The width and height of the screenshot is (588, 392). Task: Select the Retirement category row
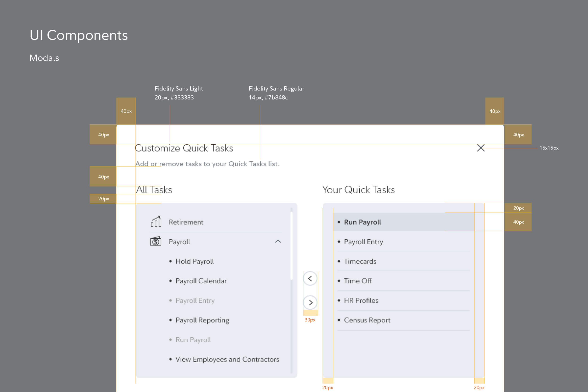click(x=186, y=222)
